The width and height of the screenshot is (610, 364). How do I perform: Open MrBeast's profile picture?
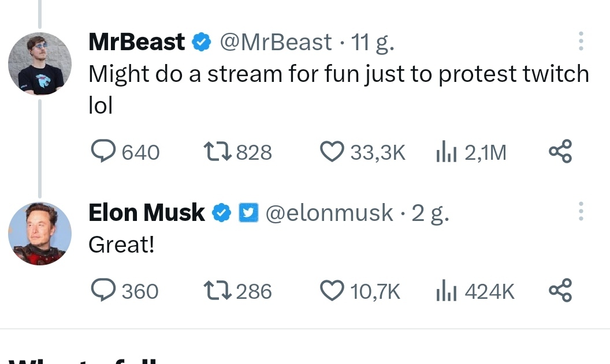(40, 63)
